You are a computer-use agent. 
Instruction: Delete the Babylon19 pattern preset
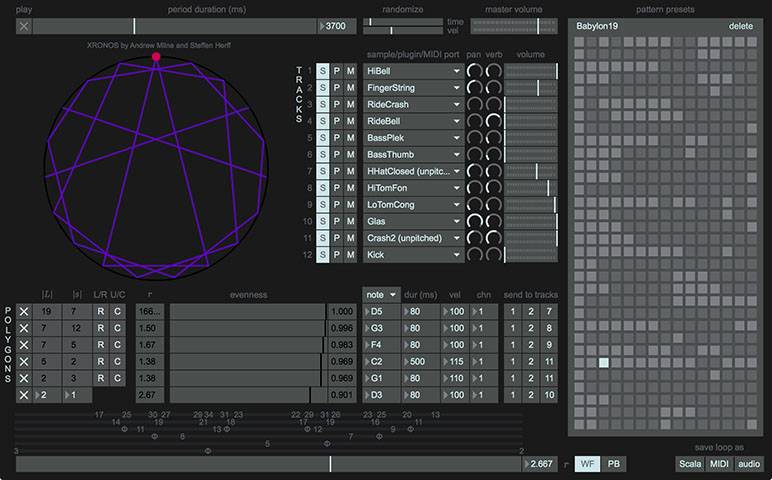(741, 26)
